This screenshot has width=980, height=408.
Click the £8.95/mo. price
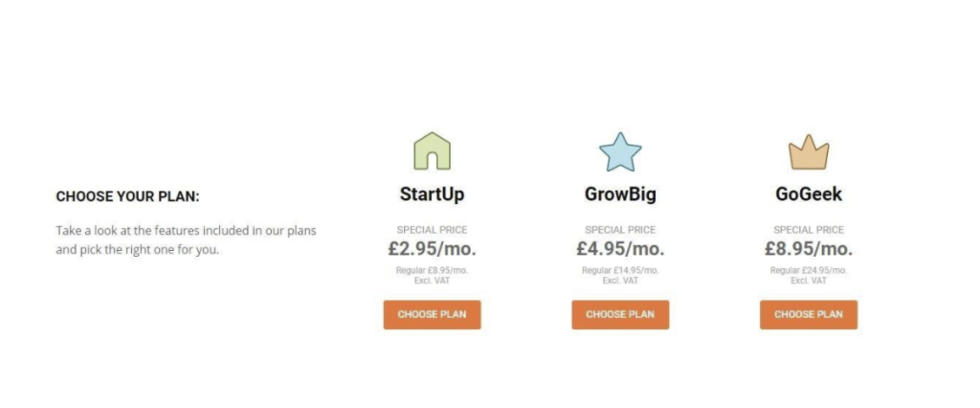[x=808, y=249]
